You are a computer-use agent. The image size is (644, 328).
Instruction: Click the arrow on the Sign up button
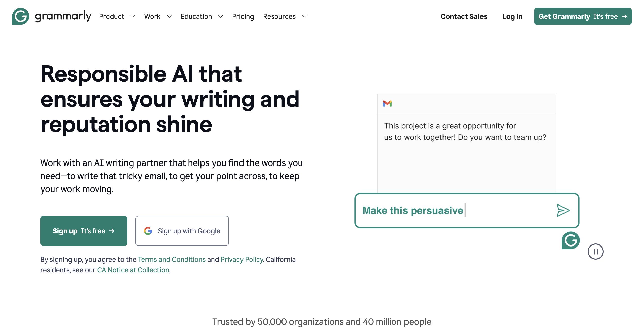click(x=112, y=231)
